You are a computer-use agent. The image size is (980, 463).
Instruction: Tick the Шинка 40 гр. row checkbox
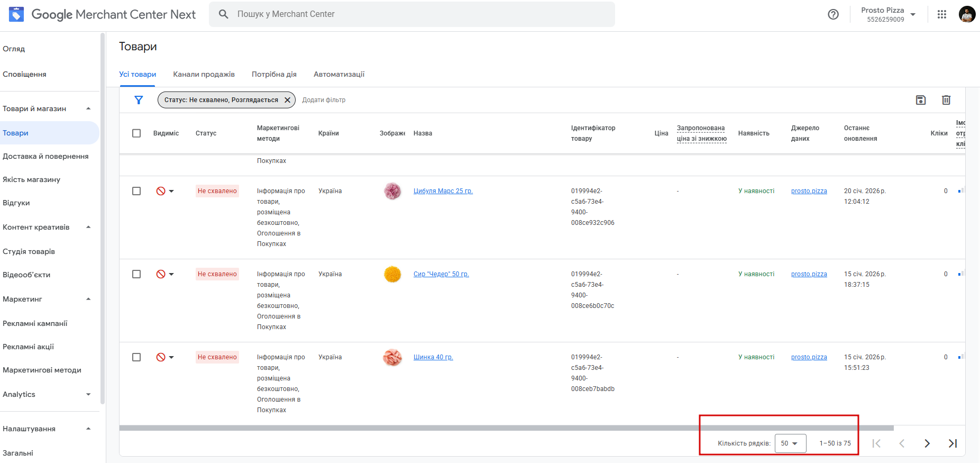(x=136, y=357)
